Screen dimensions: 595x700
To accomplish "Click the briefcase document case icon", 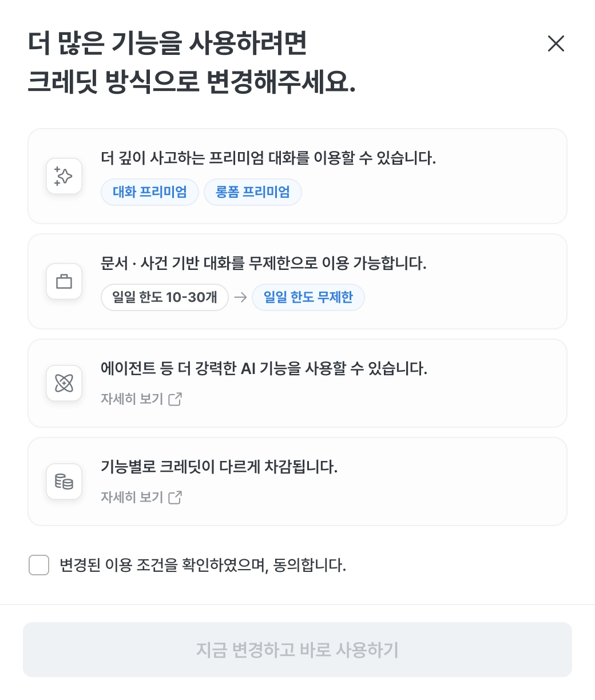I will point(64,281).
